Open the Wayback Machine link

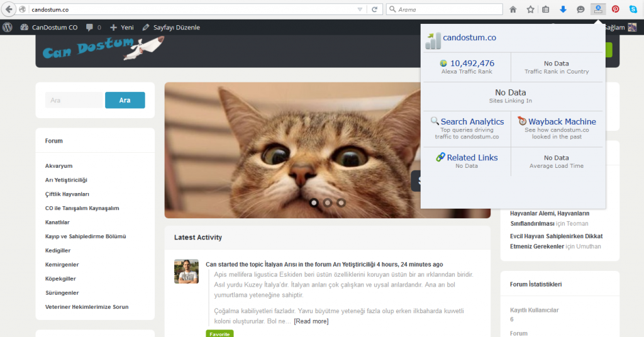tap(562, 121)
